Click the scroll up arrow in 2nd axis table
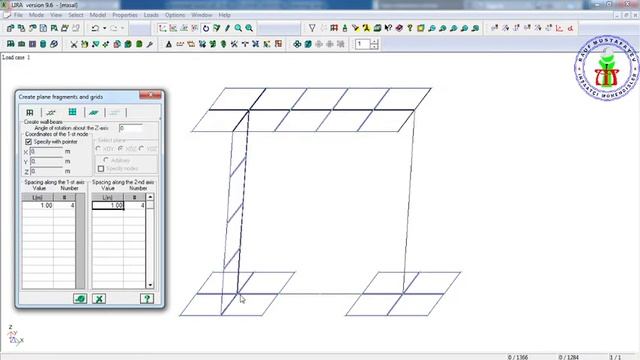 pyautogui.click(x=150, y=197)
